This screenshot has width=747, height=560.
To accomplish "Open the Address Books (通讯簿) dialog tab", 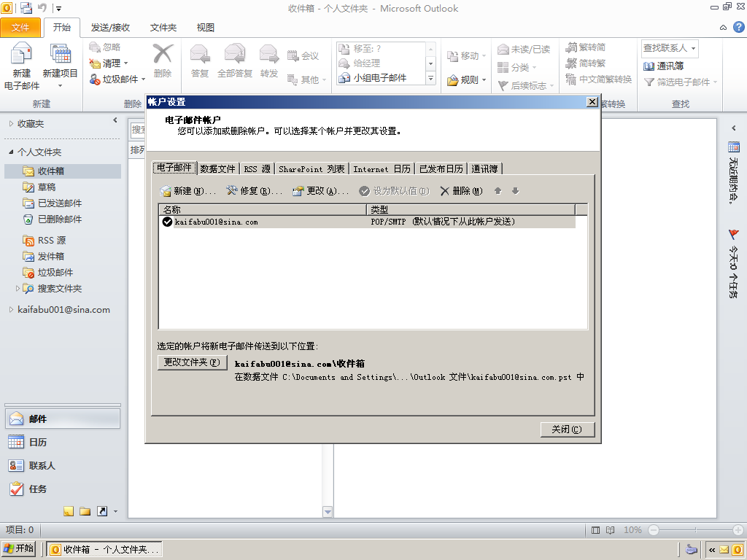I will [x=484, y=169].
